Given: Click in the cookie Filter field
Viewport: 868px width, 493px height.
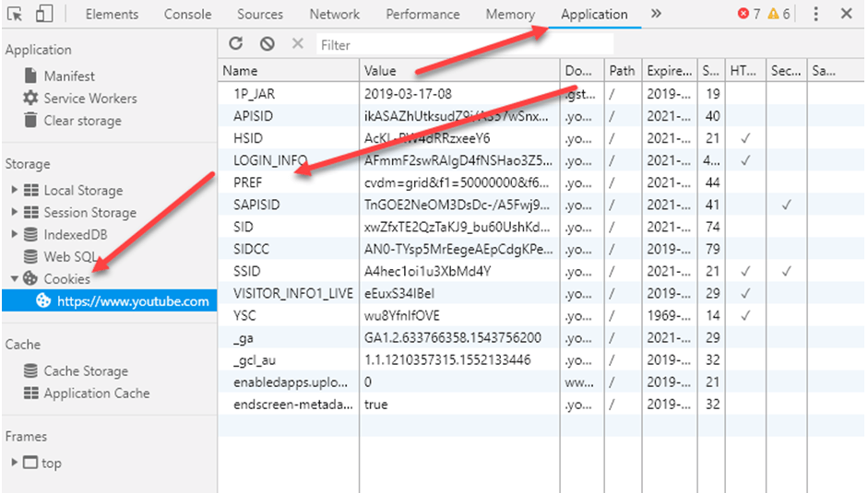Looking at the screenshot, I should click(x=464, y=44).
